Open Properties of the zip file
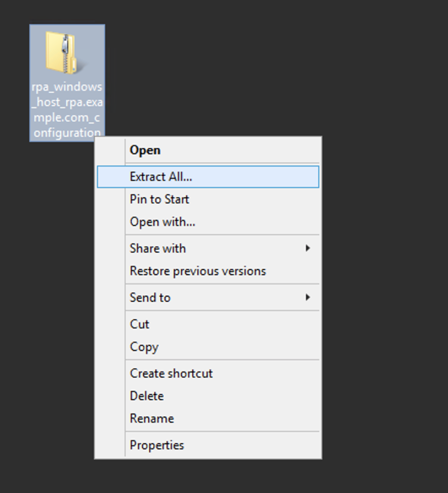This screenshot has width=448, height=493. tap(208, 445)
